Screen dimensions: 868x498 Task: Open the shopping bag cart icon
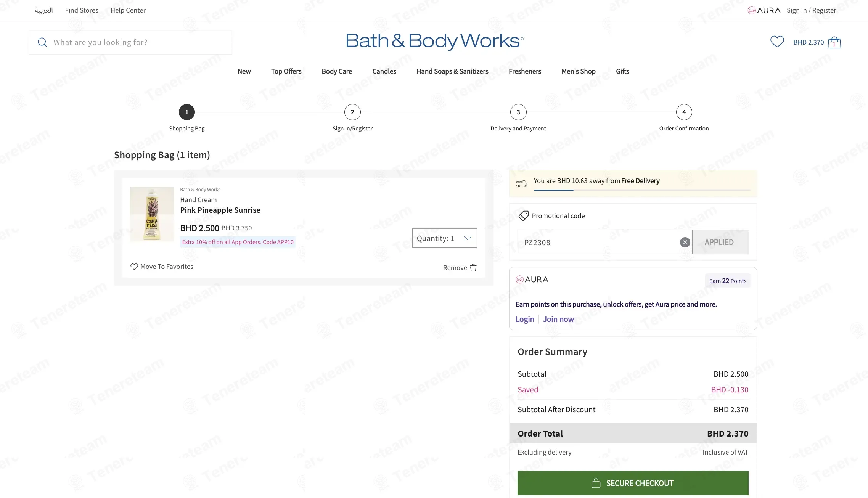pos(834,42)
